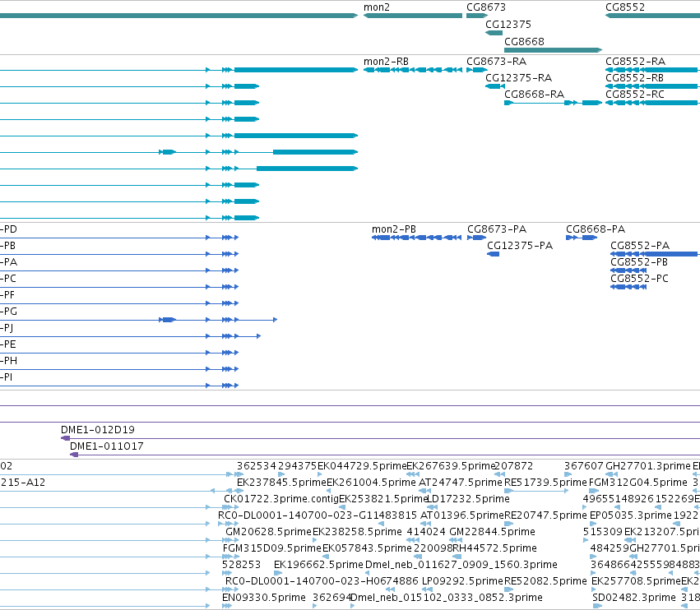This screenshot has width=700, height=610.
Task: Click the truncated -PI label at left
Action: coord(7,377)
